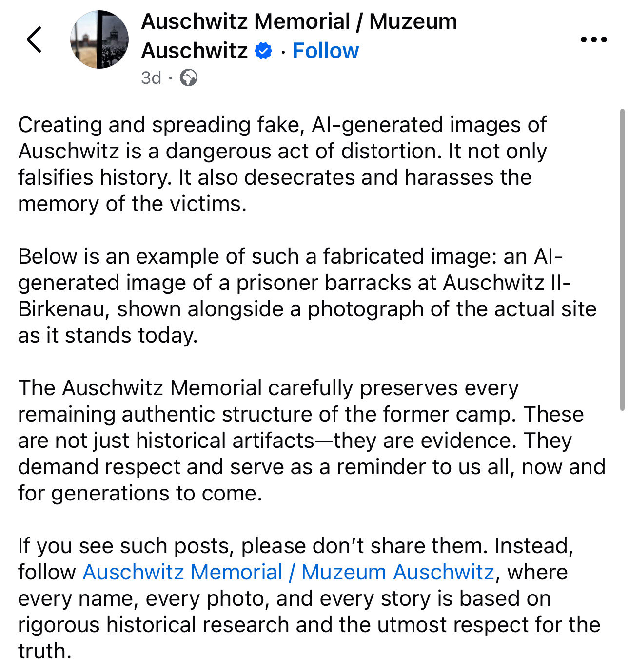Screen dimensions: 629x672
Task: Open the three-dot more options menu
Action: (x=594, y=39)
